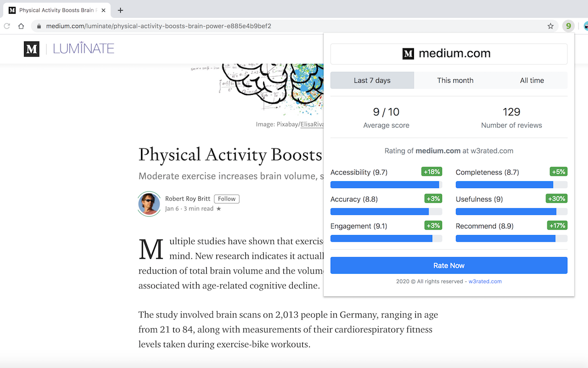Click the bookmark star in the address bar
The height and width of the screenshot is (368, 588).
(550, 26)
